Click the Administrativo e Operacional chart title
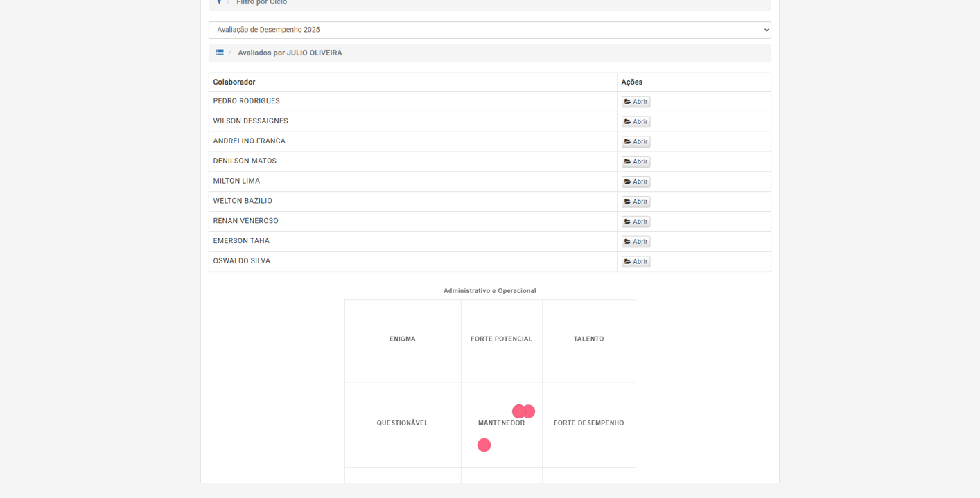This screenshot has height=498, width=980. [x=489, y=291]
